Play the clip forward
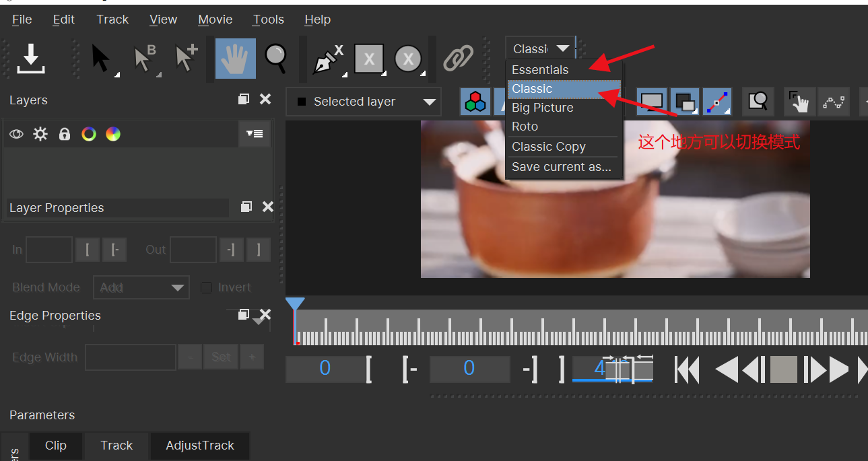 point(839,369)
